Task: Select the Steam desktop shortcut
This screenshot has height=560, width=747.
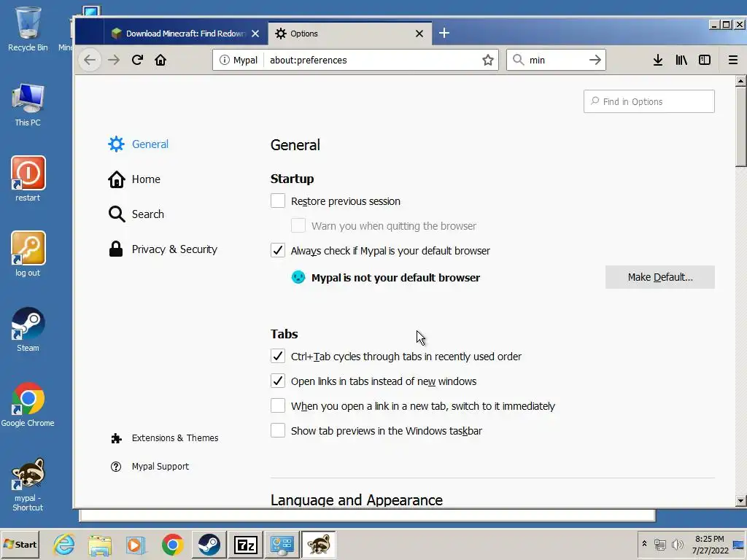Action: (28, 330)
